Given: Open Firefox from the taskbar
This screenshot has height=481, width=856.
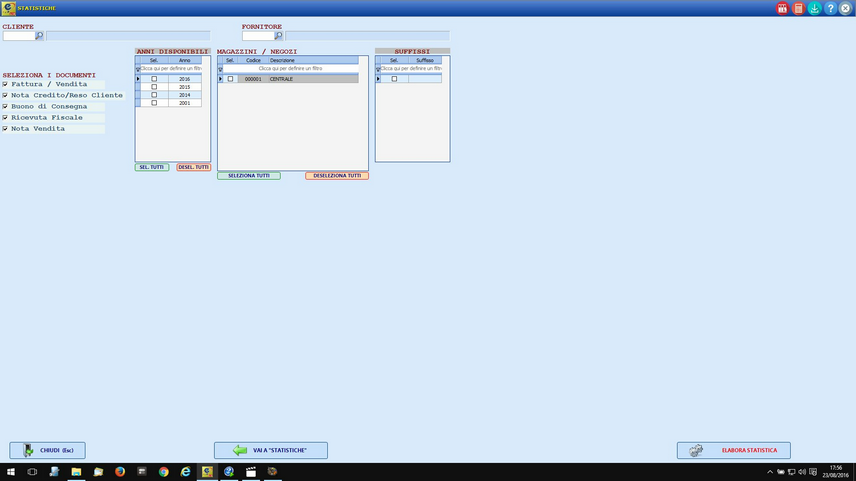Looking at the screenshot, I should [120, 471].
